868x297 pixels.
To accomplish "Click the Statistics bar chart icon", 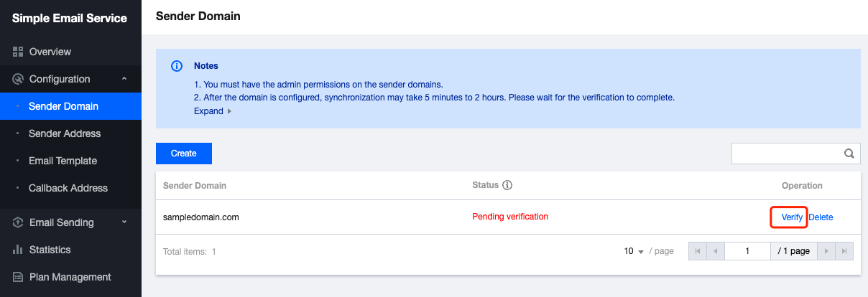I will 19,250.
